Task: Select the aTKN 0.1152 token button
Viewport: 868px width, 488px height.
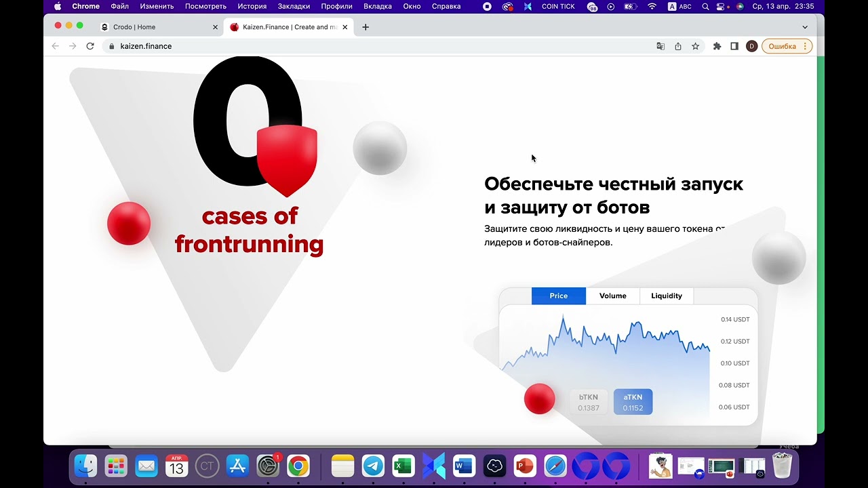Action: coord(633,402)
